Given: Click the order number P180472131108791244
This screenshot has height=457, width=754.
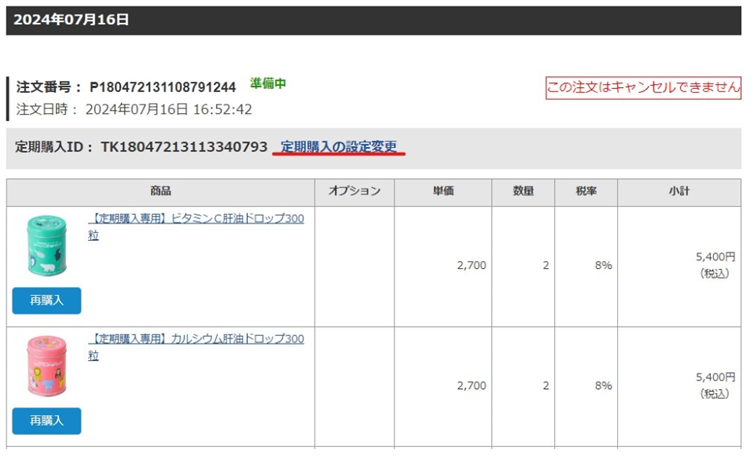Looking at the screenshot, I should pyautogui.click(x=162, y=87).
